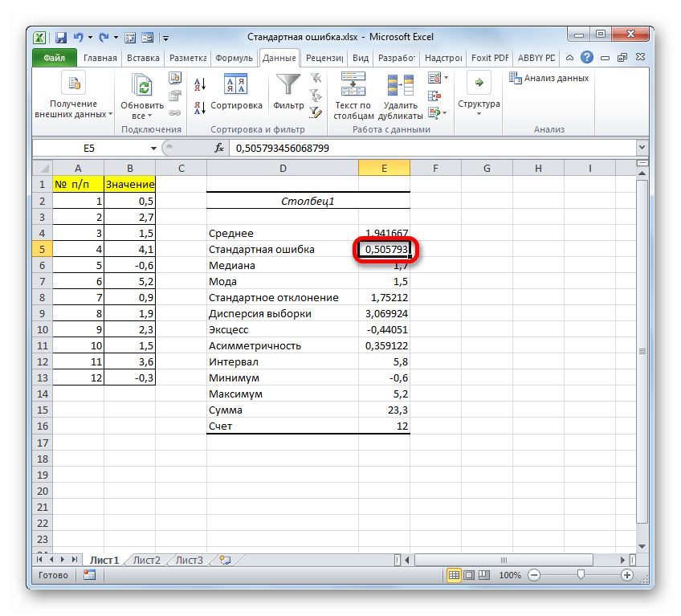The height and width of the screenshot is (616, 681).
Task: Minimize the ribbon with caret icon
Action: point(569,57)
